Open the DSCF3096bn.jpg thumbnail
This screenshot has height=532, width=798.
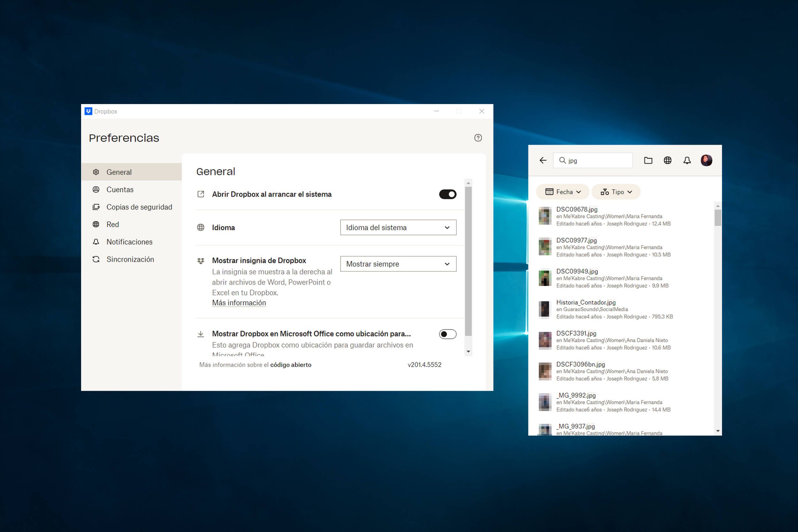point(545,371)
